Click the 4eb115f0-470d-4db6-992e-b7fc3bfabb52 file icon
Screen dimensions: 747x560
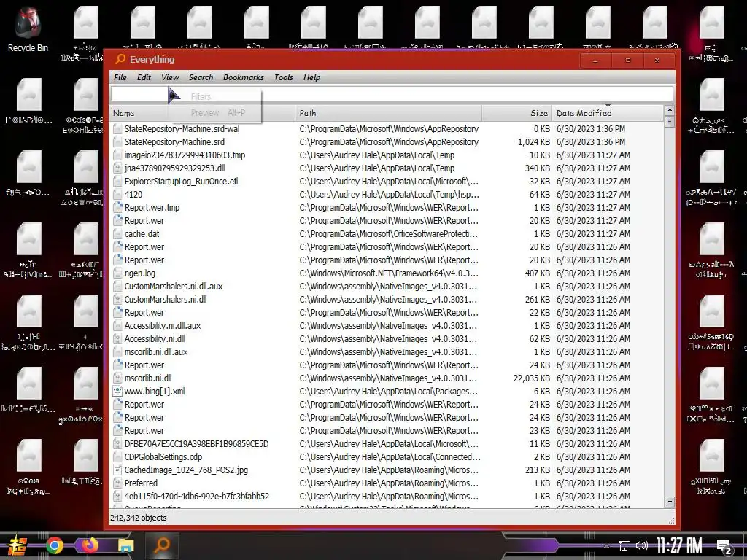click(x=117, y=496)
